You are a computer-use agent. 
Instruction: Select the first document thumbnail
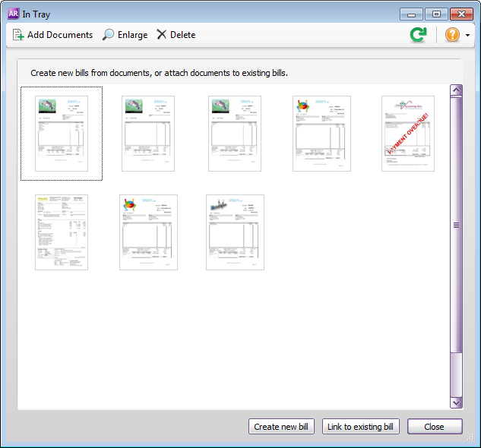pyautogui.click(x=62, y=134)
